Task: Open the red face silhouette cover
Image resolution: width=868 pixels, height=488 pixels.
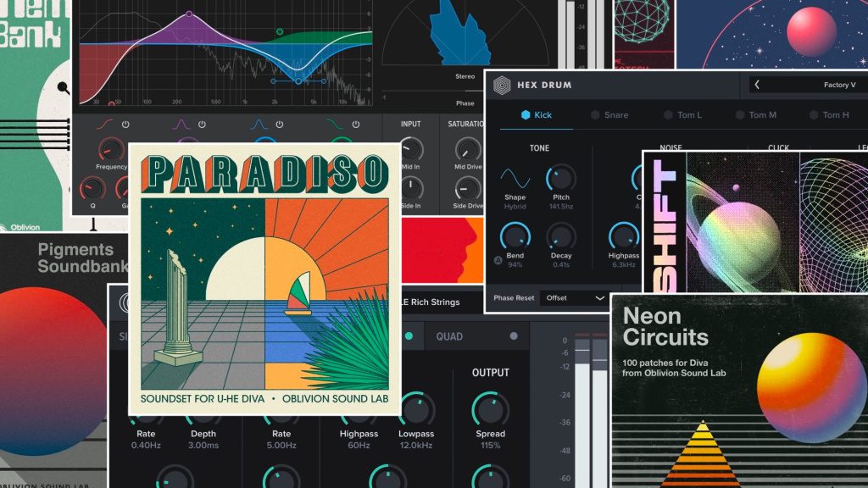Action: [442, 250]
